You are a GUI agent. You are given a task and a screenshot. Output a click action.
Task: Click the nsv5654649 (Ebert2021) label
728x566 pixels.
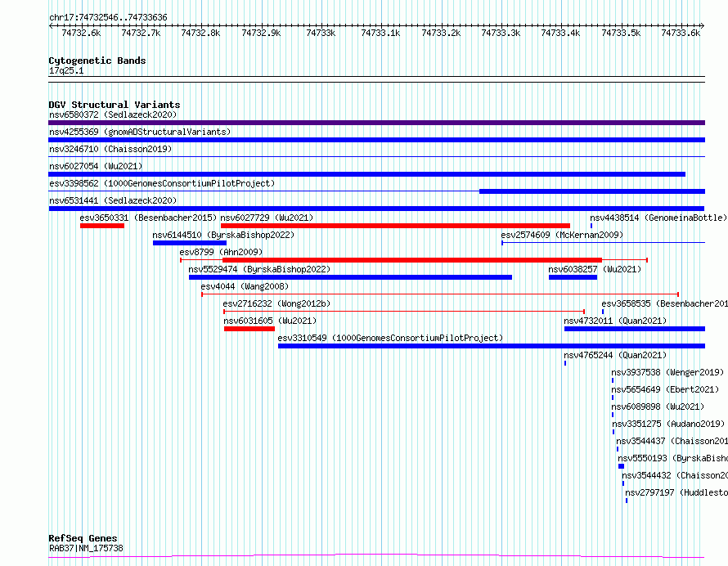[x=665, y=389]
